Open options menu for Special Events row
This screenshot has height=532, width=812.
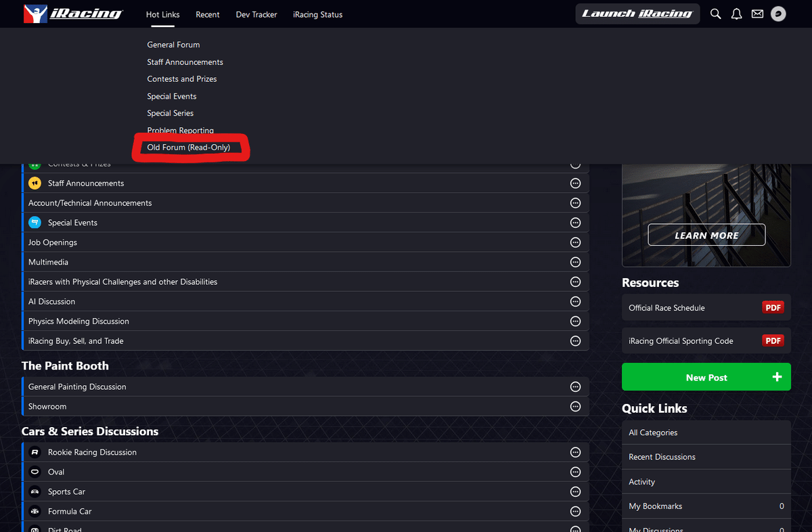click(x=575, y=223)
